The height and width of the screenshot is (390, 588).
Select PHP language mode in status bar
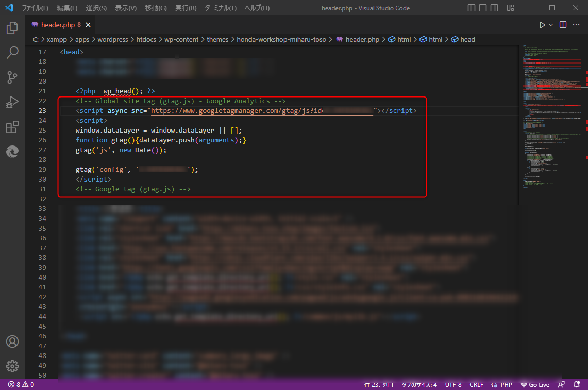click(x=506, y=385)
